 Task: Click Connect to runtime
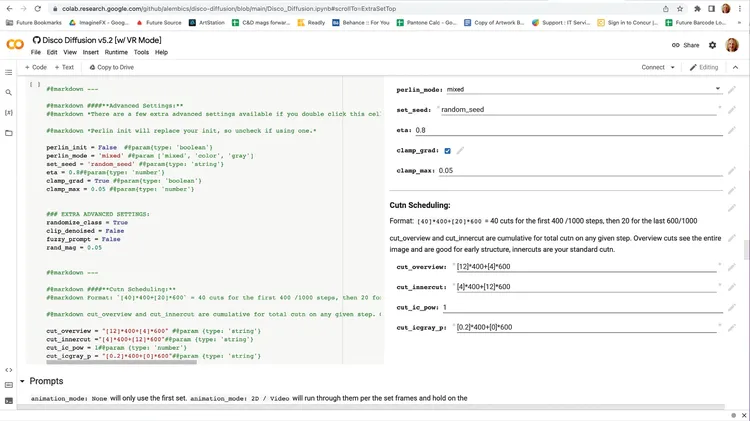(653, 67)
